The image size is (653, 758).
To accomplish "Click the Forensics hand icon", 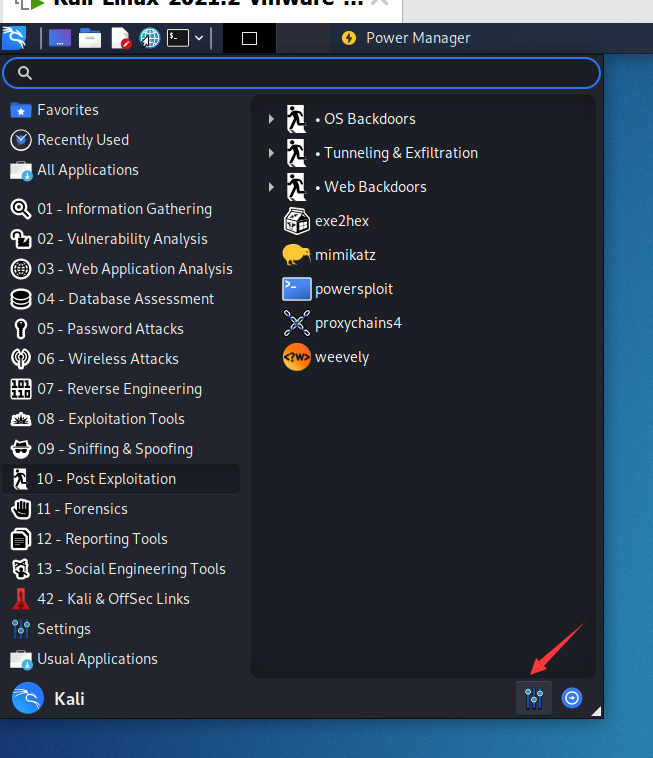I will (21, 509).
